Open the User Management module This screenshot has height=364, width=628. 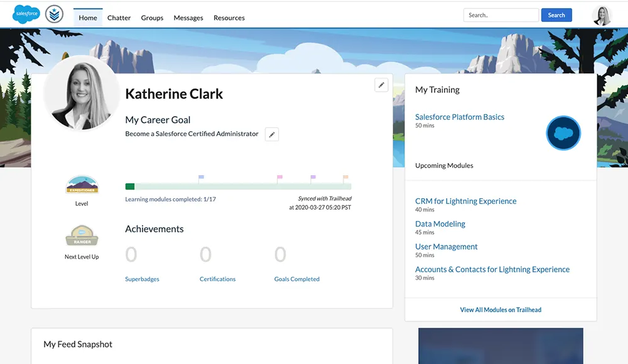click(x=446, y=247)
